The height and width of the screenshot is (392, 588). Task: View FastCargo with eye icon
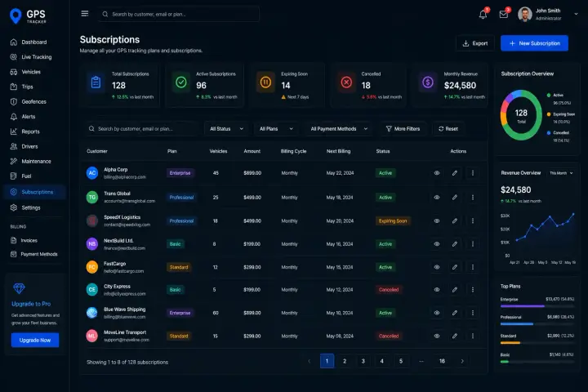436,267
